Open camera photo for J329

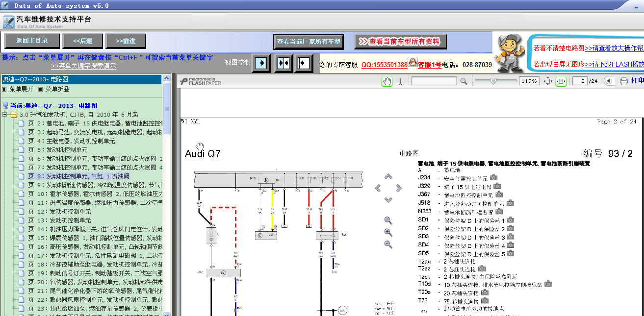coord(497,186)
